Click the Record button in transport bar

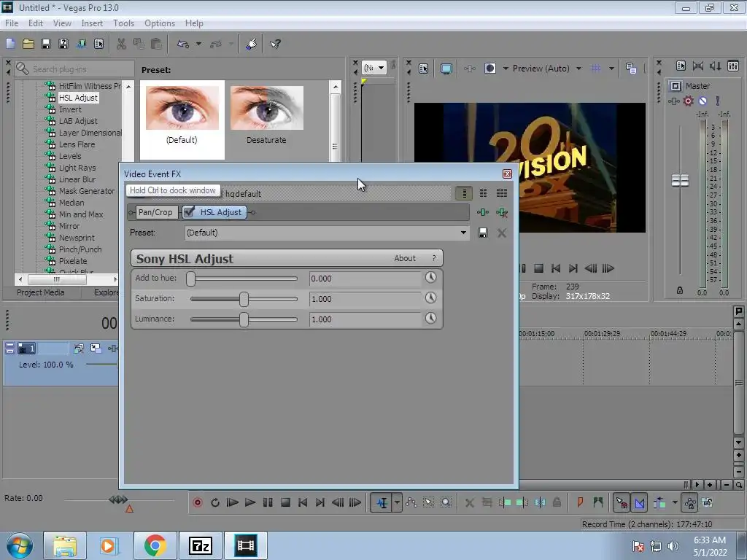coord(197,502)
